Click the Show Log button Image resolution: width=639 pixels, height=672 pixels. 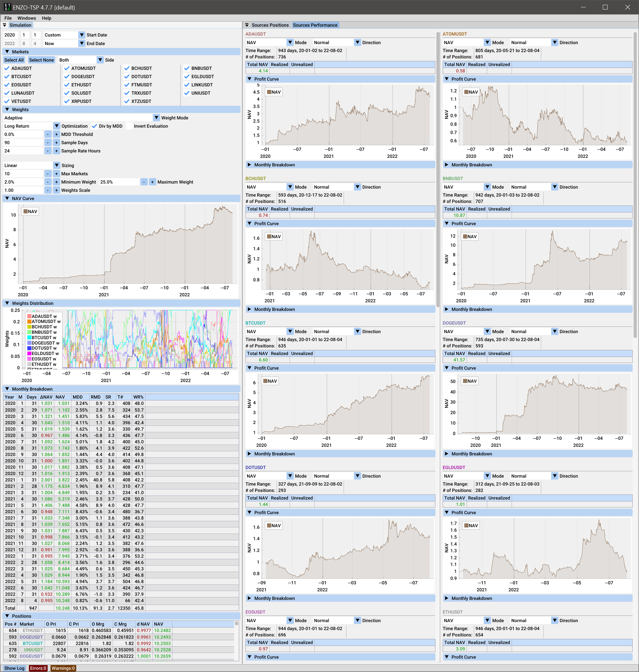(x=14, y=668)
